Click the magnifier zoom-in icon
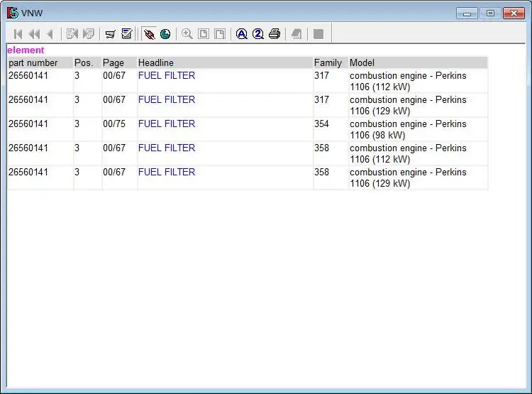The width and height of the screenshot is (532, 394). (187, 34)
